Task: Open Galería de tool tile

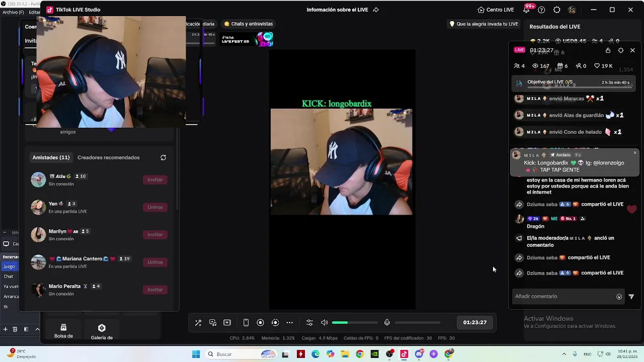Action: point(102,329)
